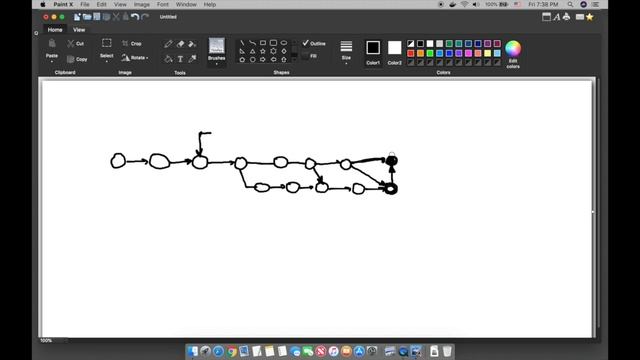Pick the red color swatch

[411, 53]
